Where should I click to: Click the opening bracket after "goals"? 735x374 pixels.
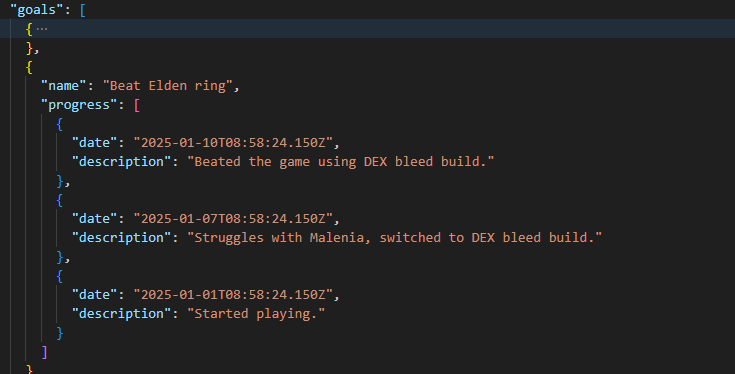[82, 10]
